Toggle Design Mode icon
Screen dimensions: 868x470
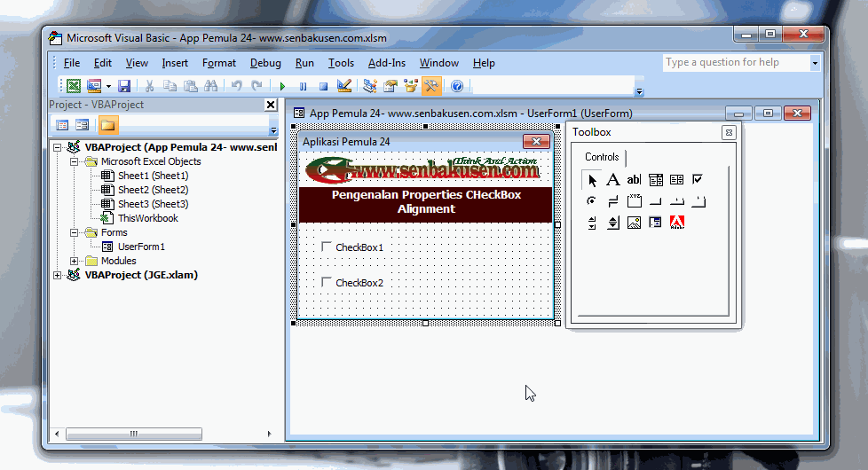click(343, 86)
